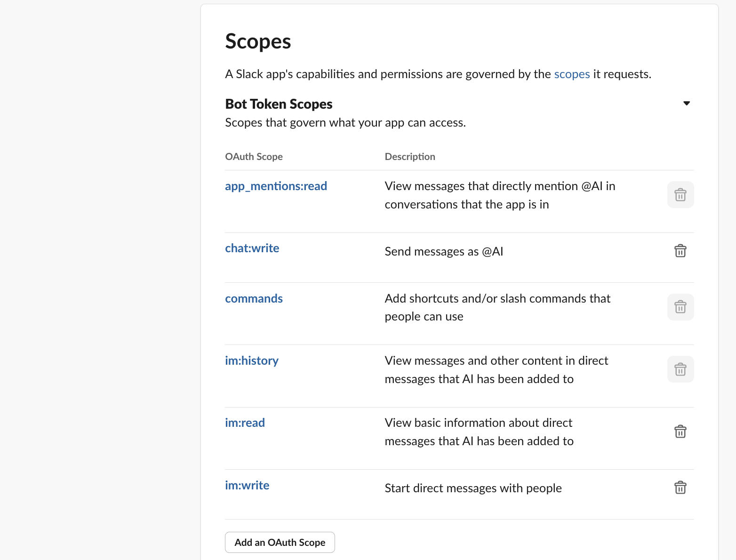Remove the commands scope using its trash icon
The width and height of the screenshot is (736, 560).
click(x=680, y=307)
